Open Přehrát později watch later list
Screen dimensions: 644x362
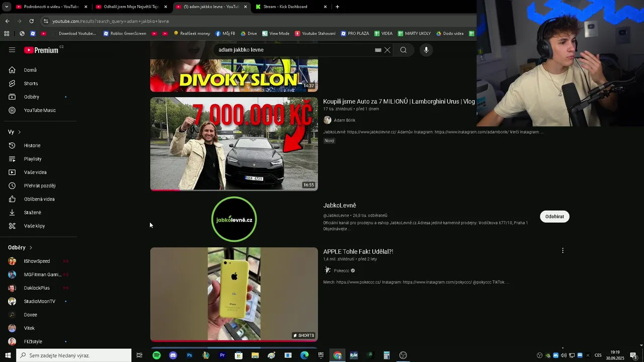[x=39, y=186]
